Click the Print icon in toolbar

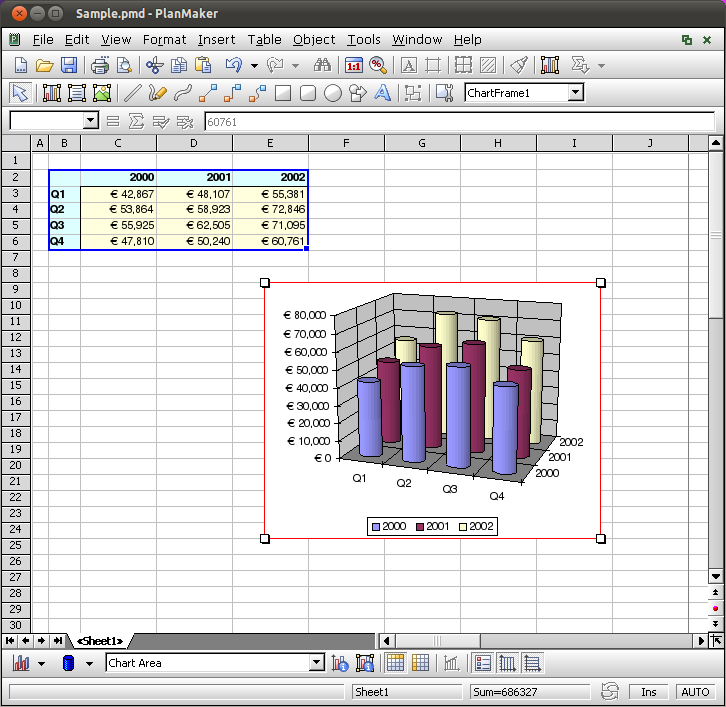(100, 66)
